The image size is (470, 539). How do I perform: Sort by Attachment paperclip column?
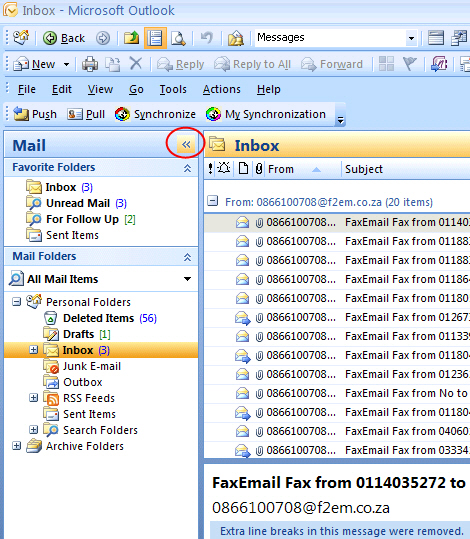point(259,169)
